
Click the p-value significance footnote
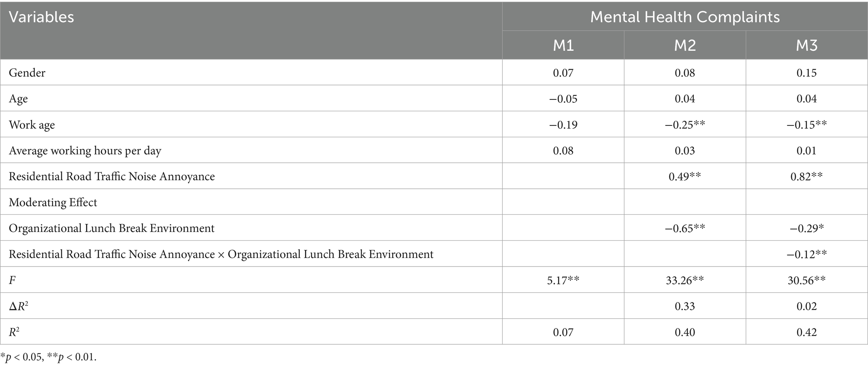(x=48, y=357)
